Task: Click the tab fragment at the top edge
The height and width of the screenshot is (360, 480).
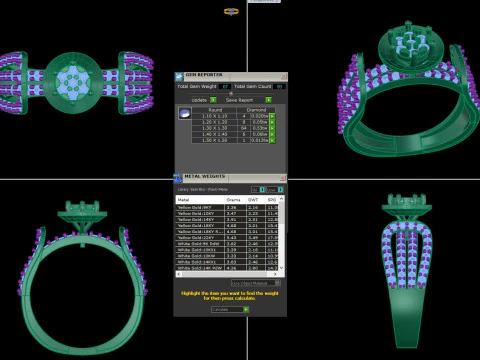Action: pos(264,1)
